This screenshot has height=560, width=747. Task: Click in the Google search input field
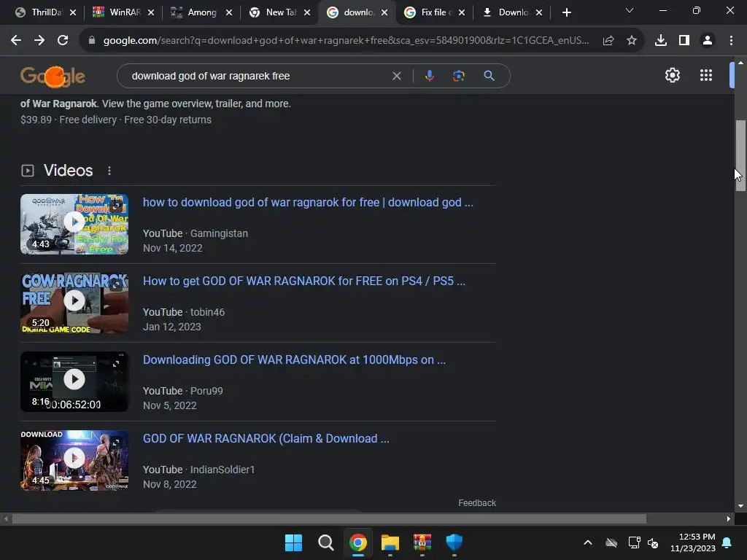coord(258,76)
